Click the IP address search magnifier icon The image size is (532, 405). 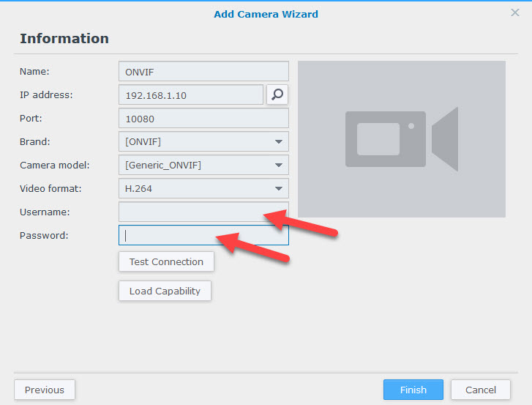(277, 94)
